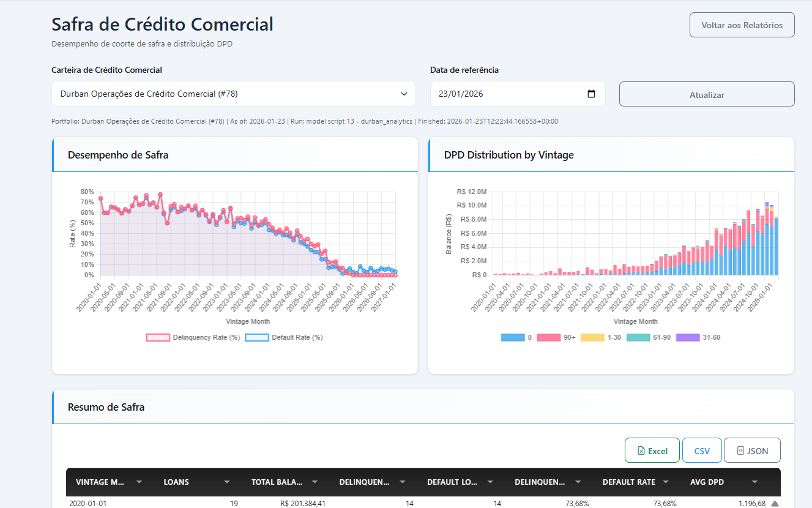Viewport: 812px width, 508px height.
Task: Expand the Carteira de Crédito Comercial dropdown
Action: 234,94
